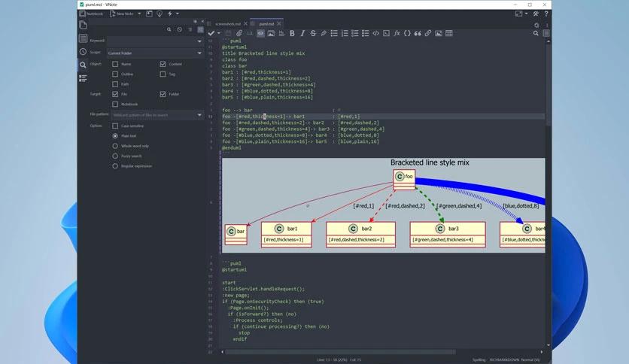Enable the Notebook target checkbox
This screenshot has height=364, width=629.
[115, 104]
